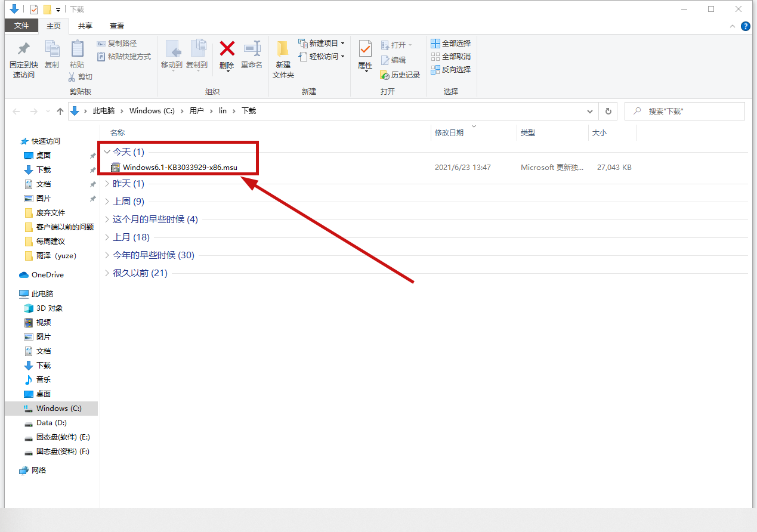The image size is (757, 532).
Task: Click the red Delete X icon
Action: click(227, 49)
